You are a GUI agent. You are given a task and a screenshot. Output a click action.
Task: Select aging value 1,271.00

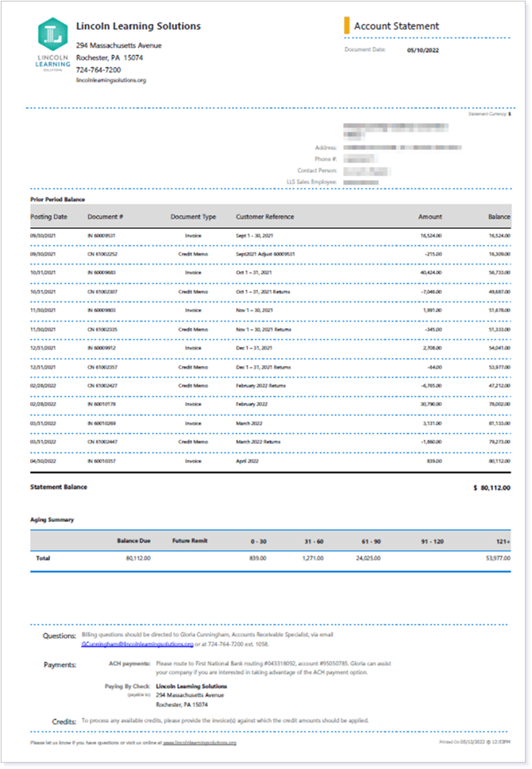(x=313, y=558)
